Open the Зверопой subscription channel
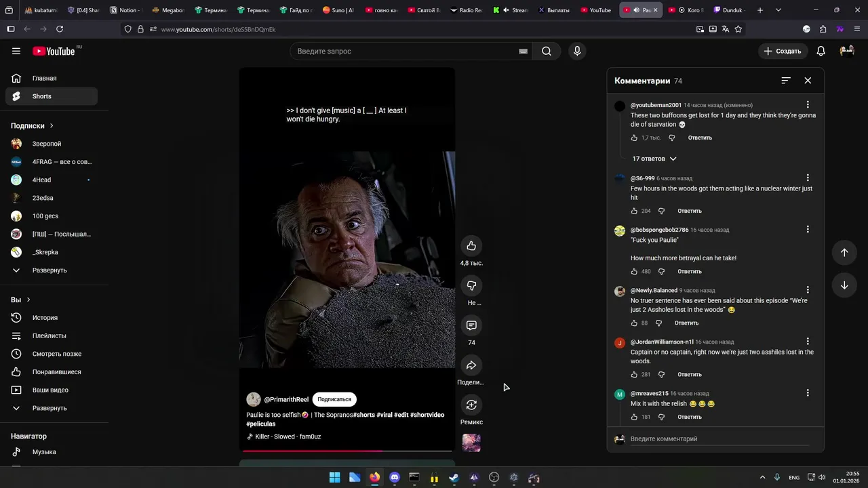Viewport: 868px width, 488px height. click(x=52, y=144)
